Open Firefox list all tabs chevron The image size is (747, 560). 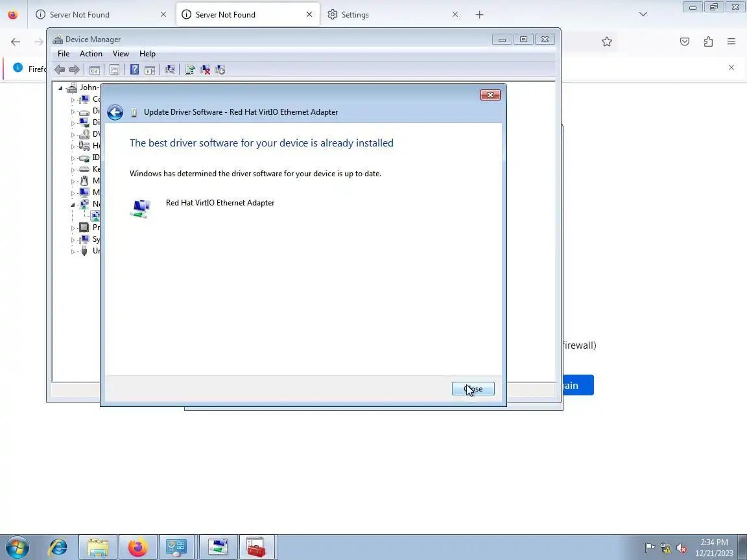pyautogui.click(x=643, y=14)
